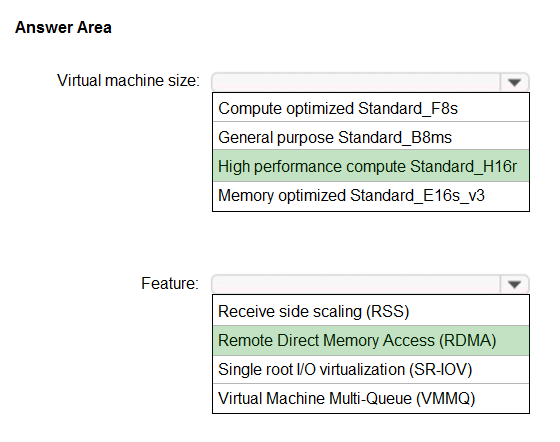Viewport: 560px width, 442px height.
Task: Choose Remote Direct Memory Access (RDMA)
Action: [x=371, y=340]
